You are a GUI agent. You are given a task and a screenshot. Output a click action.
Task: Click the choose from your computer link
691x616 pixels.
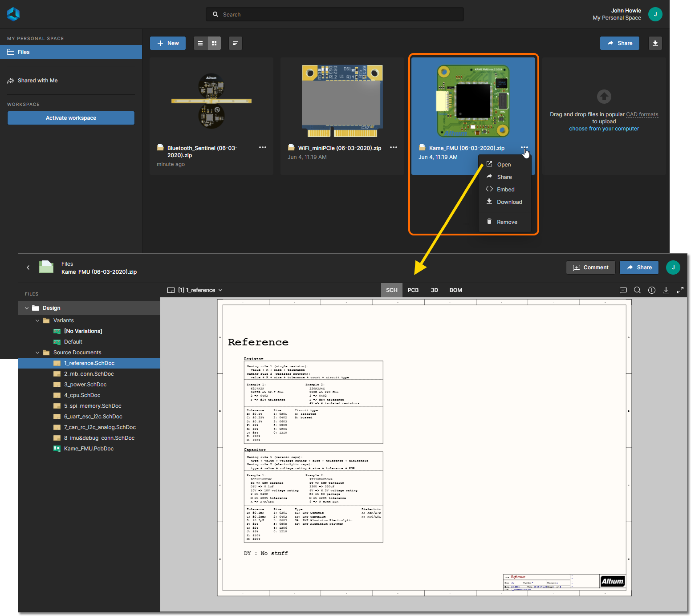(x=604, y=129)
